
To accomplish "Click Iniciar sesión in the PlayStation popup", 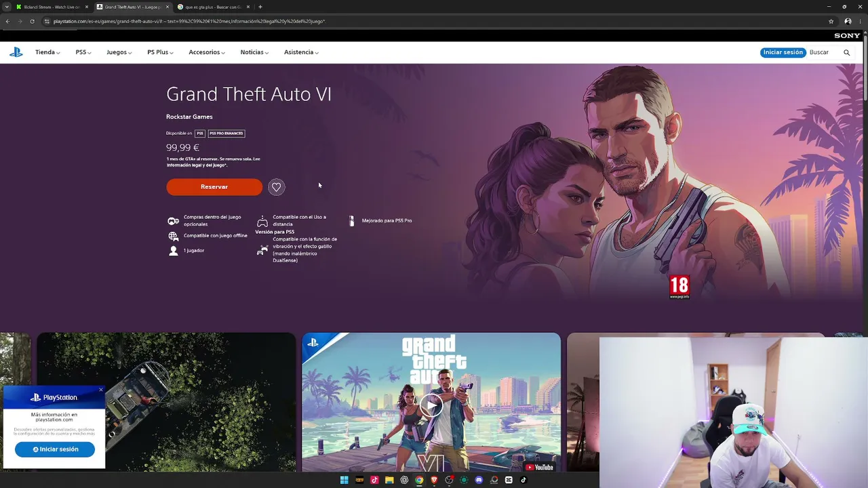I will [55, 449].
